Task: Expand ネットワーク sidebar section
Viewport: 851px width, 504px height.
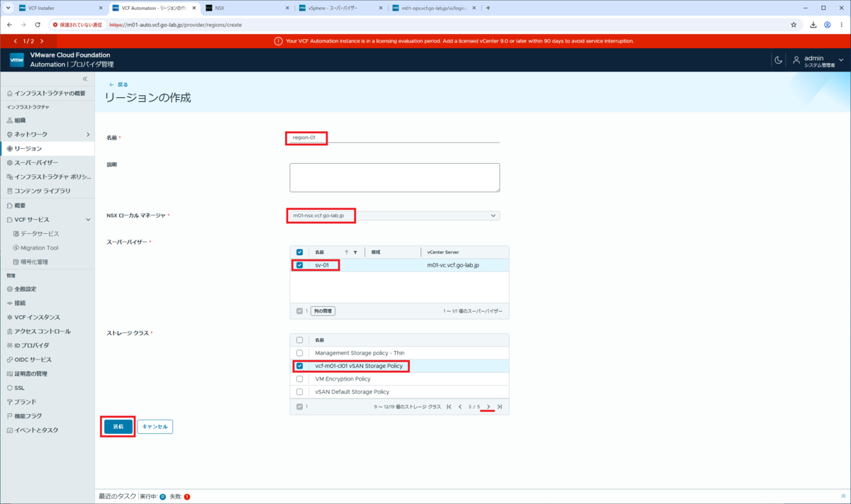Action: click(88, 135)
